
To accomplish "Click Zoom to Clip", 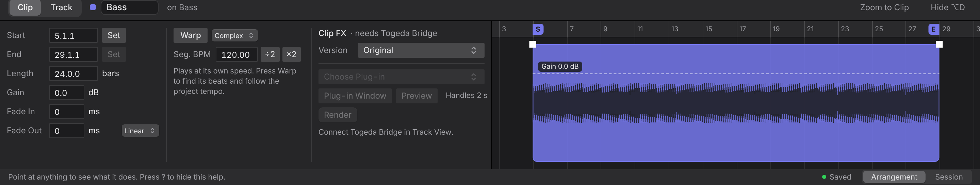I will click(x=884, y=7).
